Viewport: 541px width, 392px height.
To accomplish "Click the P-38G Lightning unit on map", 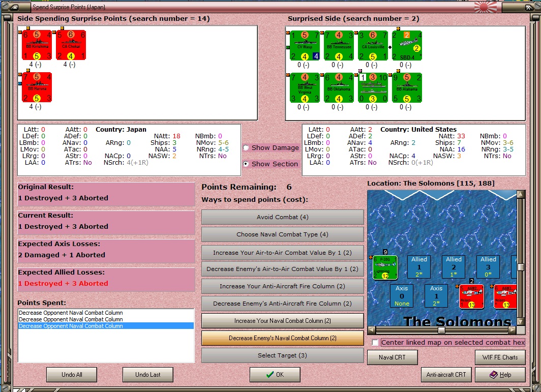I will point(385,267).
